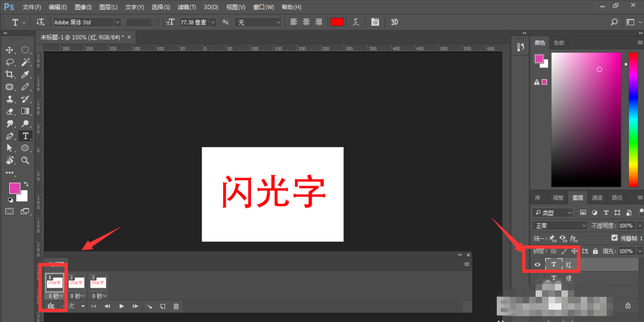The image size is (644, 322).
Task: Duplicate the selected frame in timeline
Action: 163,307
